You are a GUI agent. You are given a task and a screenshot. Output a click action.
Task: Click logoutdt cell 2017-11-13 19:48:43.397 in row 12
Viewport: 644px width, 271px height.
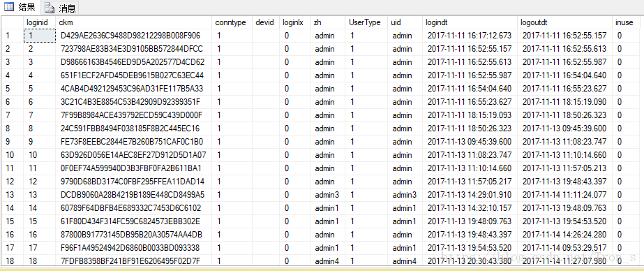coord(564,182)
